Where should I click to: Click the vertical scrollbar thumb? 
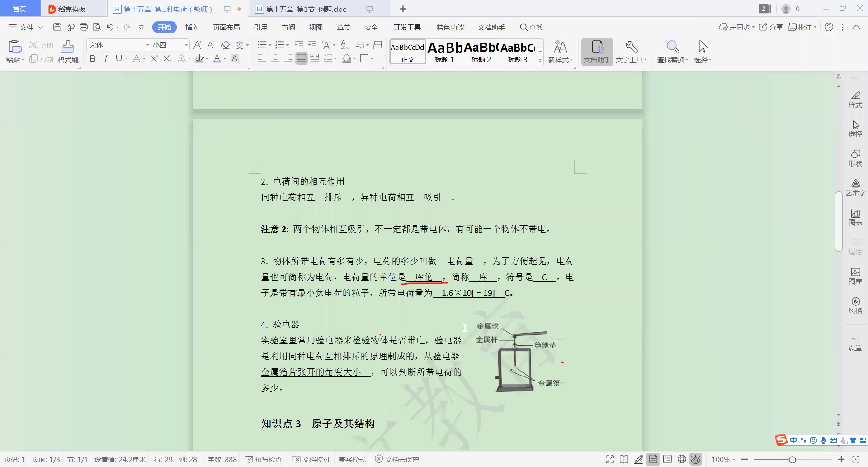839,221
